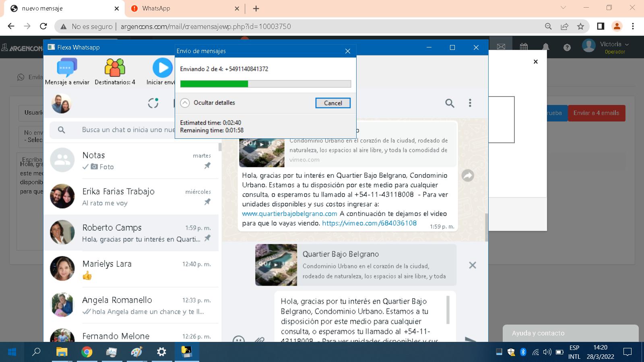Click search magnifier in chat list box
Viewport: 644px width, 362px height.
coord(61,130)
